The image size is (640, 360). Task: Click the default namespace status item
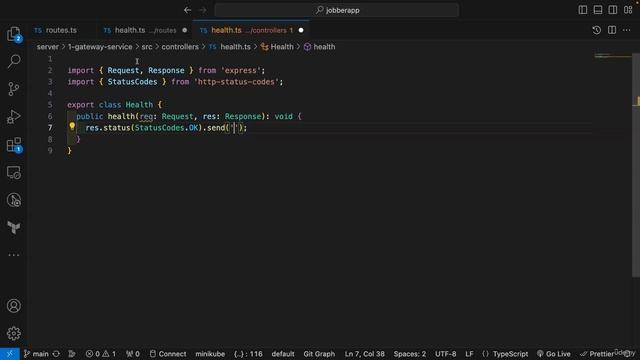point(283,354)
